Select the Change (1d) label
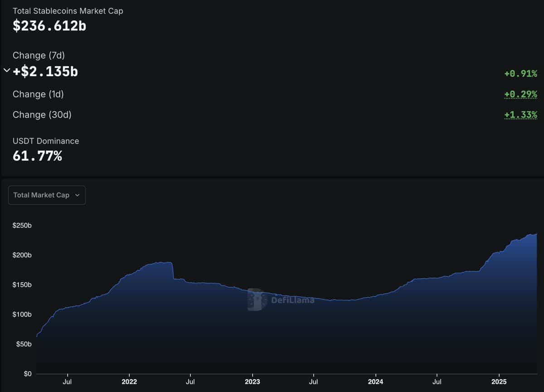The width and height of the screenshot is (544, 392). [x=38, y=94]
